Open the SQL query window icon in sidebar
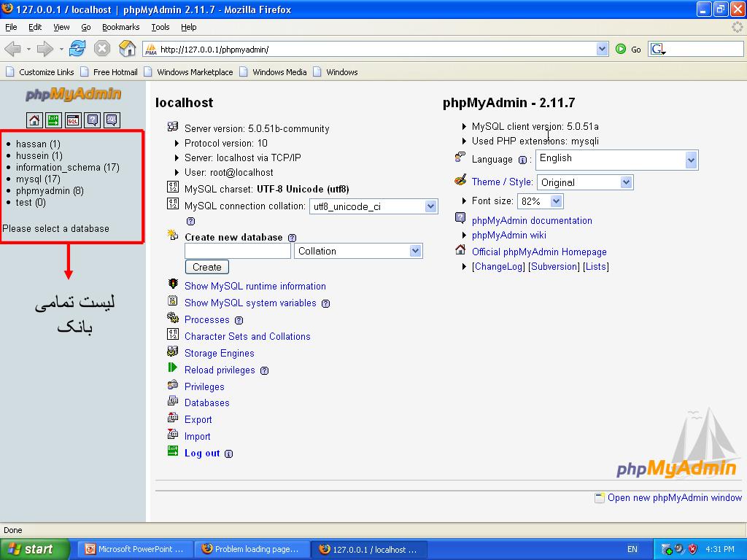 click(73, 120)
